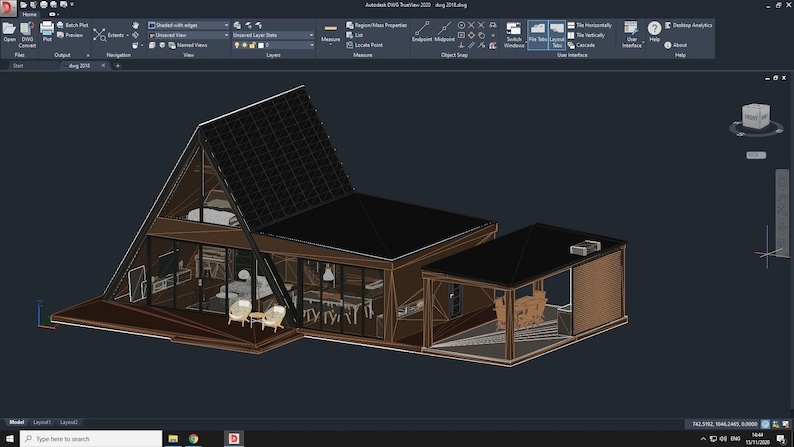Click layer 0 white color swatch
Image resolution: width=794 pixels, height=447 pixels.
point(261,45)
